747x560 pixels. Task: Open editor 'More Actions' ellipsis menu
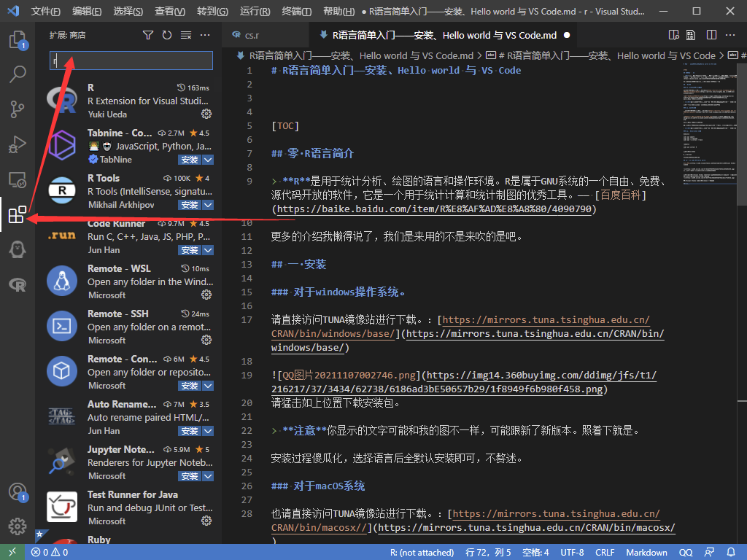pyautogui.click(x=730, y=35)
